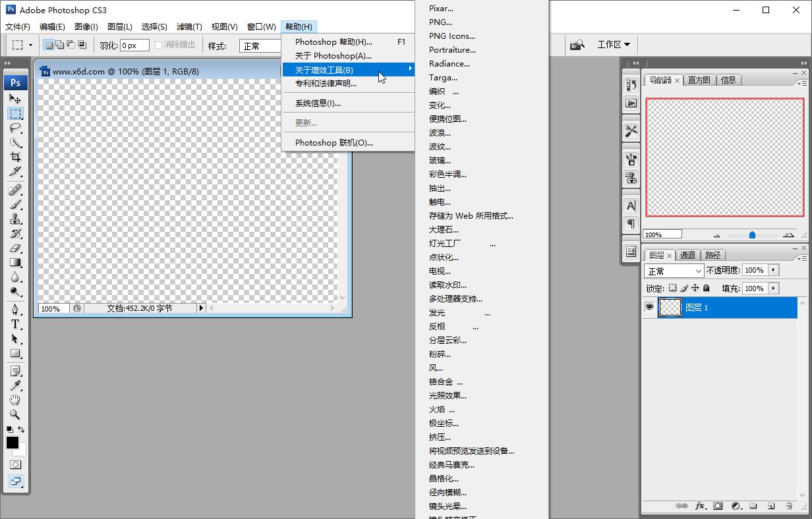This screenshot has width=812, height=519.
Task: Select the Crop tool in the toolbox
Action: [x=15, y=157]
